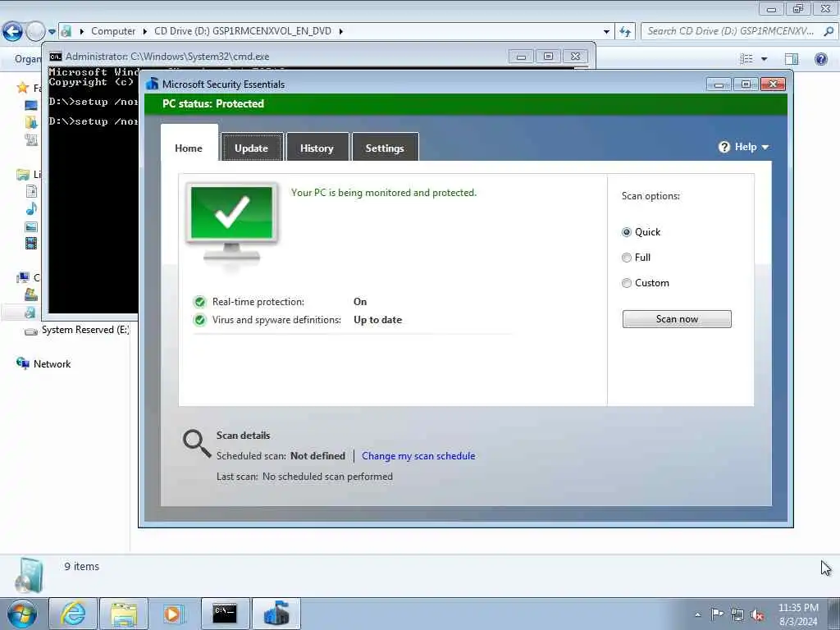Click the DVD drive icon in details pane
The image size is (840, 630).
(30, 575)
